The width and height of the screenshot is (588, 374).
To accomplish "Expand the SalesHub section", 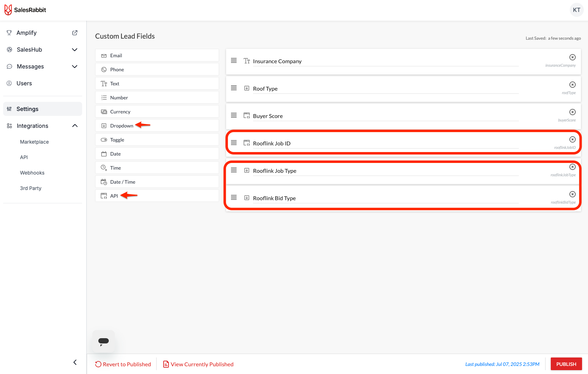I will tap(75, 50).
